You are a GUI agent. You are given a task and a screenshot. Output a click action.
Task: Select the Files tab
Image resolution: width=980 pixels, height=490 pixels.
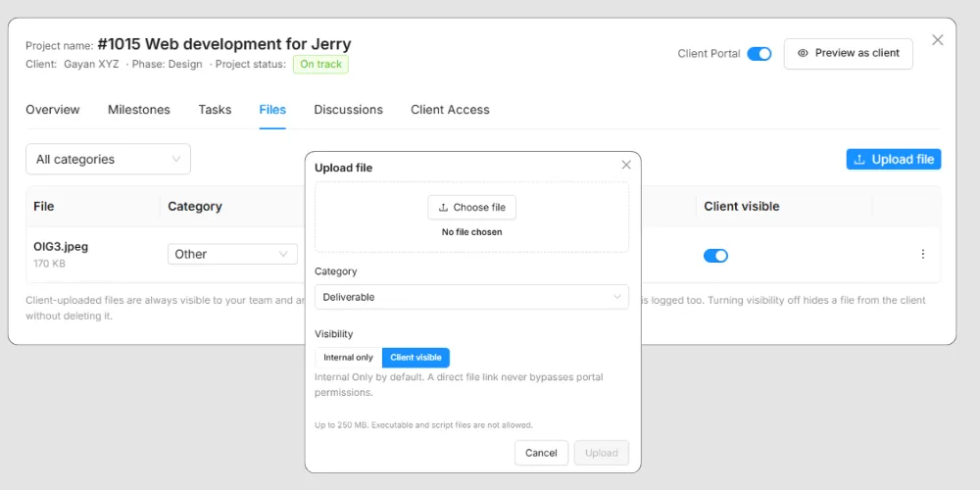[x=272, y=110]
